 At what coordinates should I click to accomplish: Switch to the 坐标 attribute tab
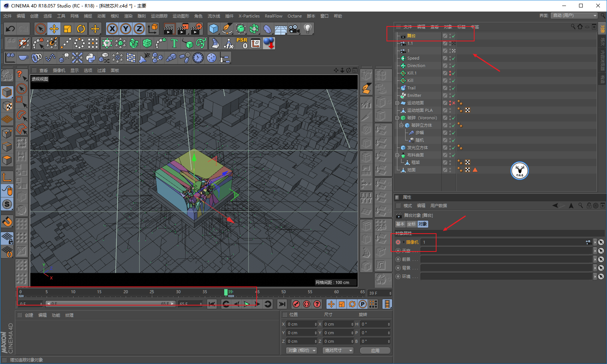point(412,224)
